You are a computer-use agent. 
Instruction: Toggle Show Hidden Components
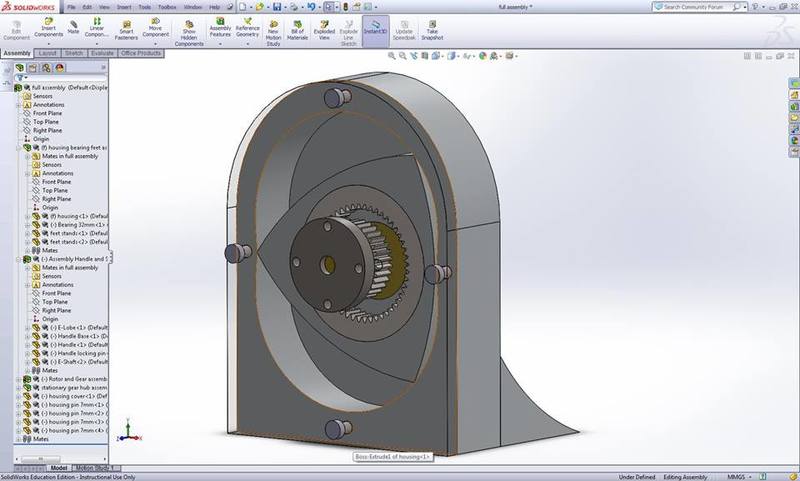click(188, 28)
